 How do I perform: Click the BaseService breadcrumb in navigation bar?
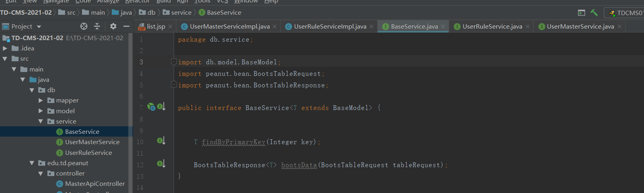click(220, 13)
